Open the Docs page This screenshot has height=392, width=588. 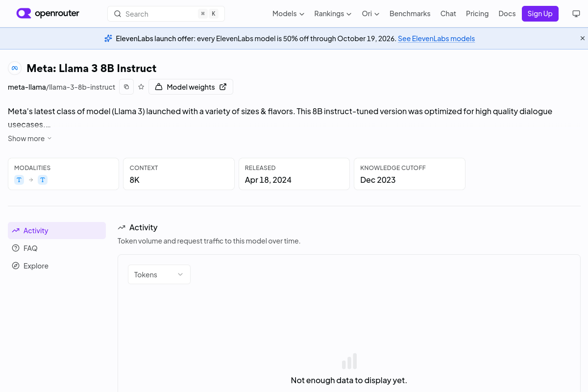pos(507,14)
